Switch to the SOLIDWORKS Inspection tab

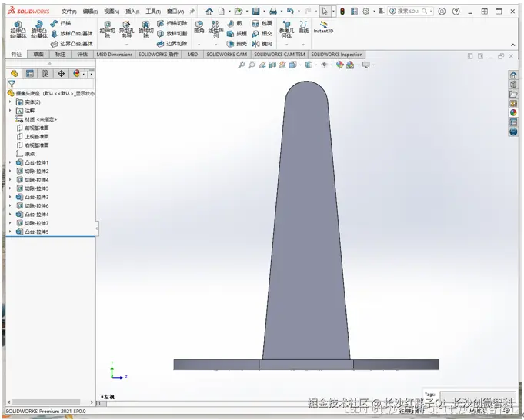pos(336,54)
